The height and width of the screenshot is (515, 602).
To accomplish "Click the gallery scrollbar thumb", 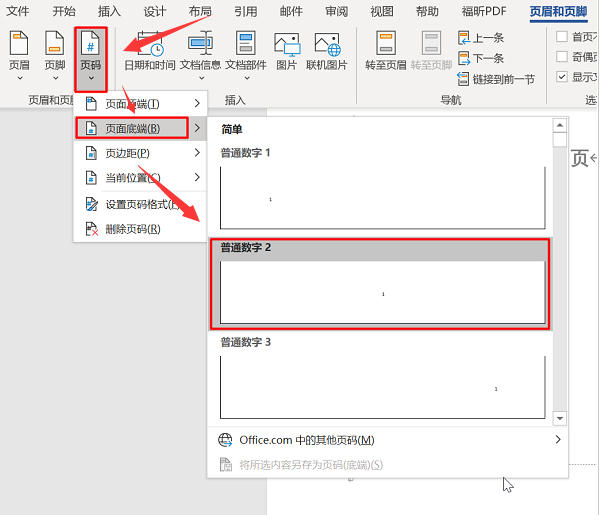I will (560, 140).
